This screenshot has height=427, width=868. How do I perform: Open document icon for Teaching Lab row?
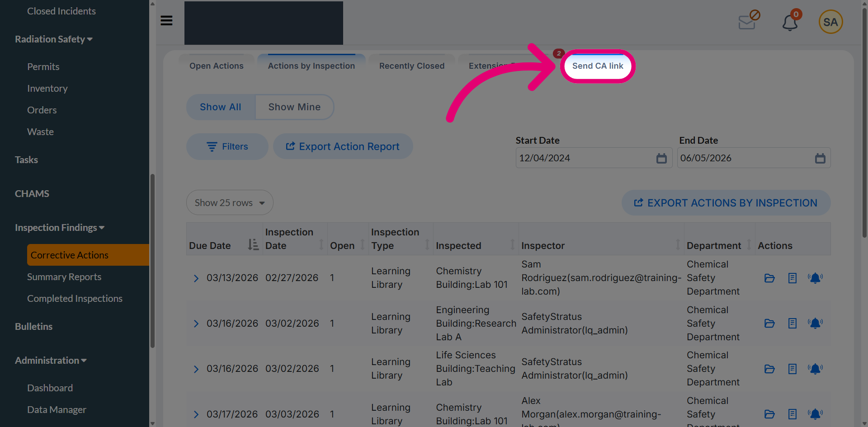click(x=792, y=369)
